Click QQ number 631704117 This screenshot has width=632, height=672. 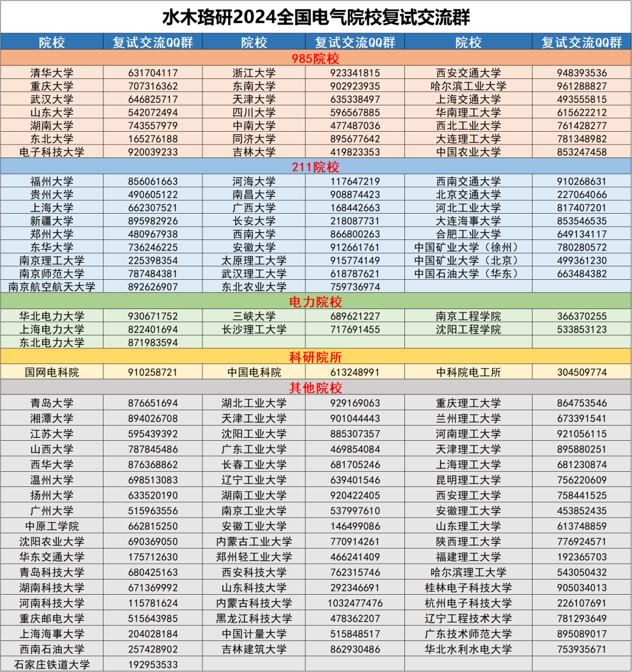(153, 73)
